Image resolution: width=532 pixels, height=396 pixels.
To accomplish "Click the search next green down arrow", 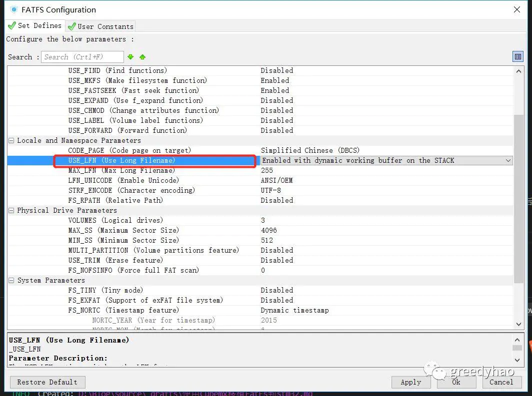I will 130,56.
